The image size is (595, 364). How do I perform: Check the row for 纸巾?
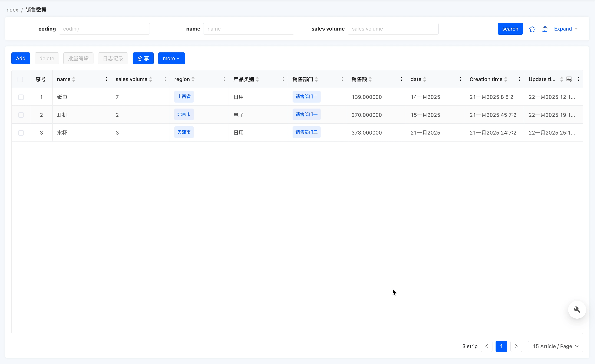[x=21, y=97]
